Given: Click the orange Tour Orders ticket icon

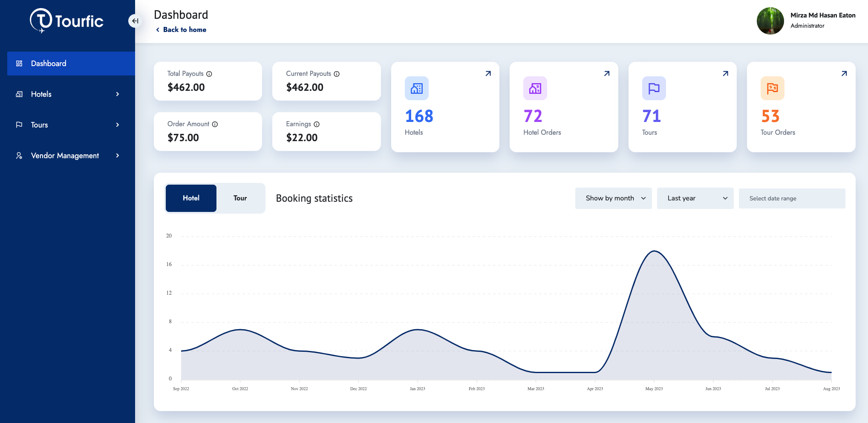Looking at the screenshot, I should point(772,88).
